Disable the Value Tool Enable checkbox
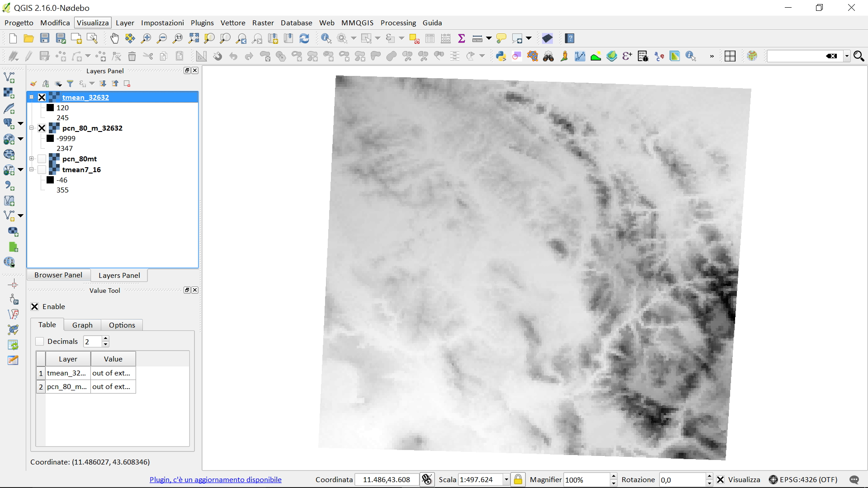Viewport: 868px width, 488px height. (35, 306)
